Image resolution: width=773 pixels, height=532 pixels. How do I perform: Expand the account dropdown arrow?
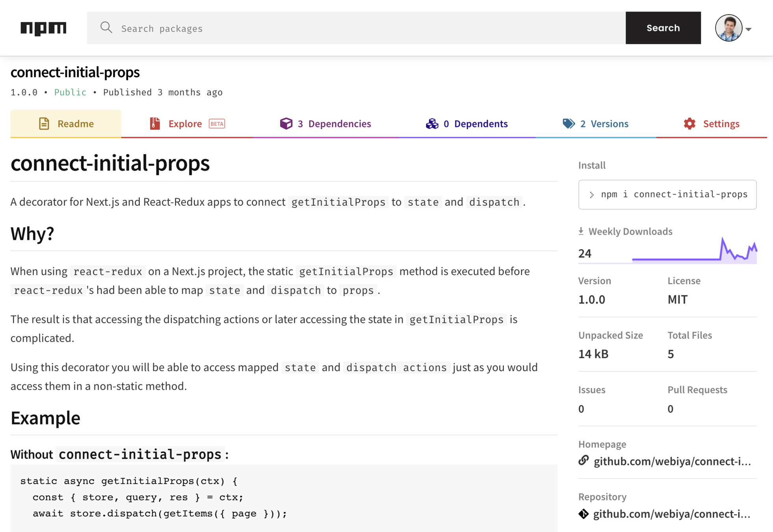pos(749,29)
